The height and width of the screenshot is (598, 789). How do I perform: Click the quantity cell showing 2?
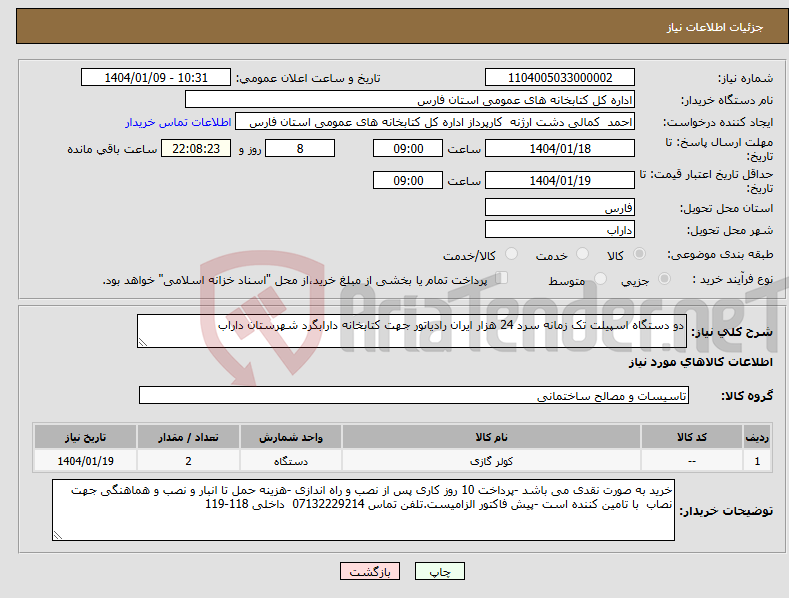188,461
